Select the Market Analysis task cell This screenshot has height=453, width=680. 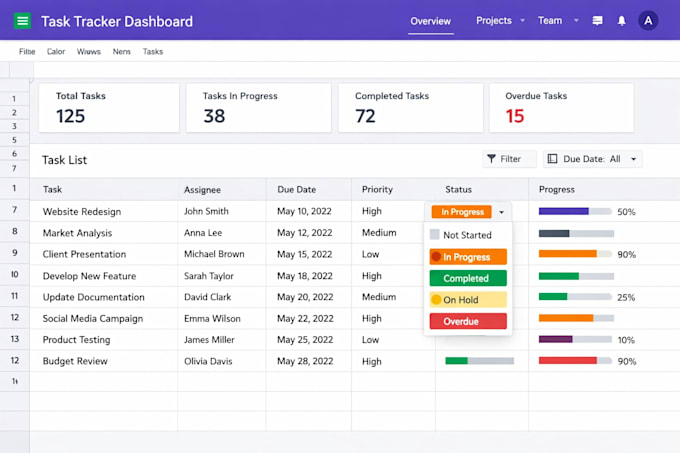point(104,233)
